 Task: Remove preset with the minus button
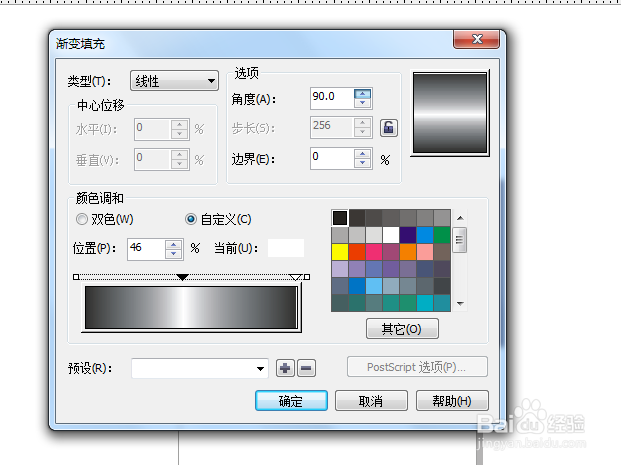[x=306, y=368]
